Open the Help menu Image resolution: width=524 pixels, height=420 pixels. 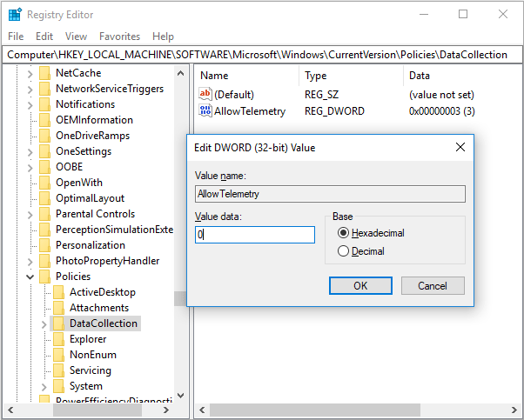163,36
